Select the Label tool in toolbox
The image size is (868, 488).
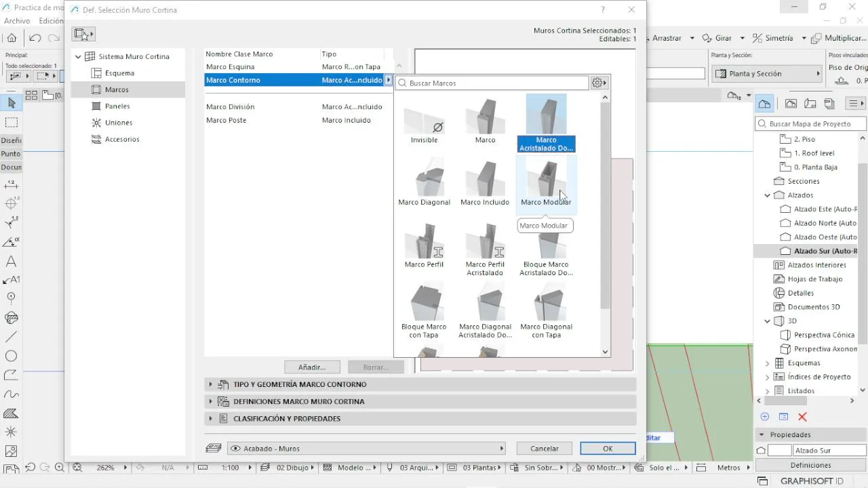[x=12, y=280]
